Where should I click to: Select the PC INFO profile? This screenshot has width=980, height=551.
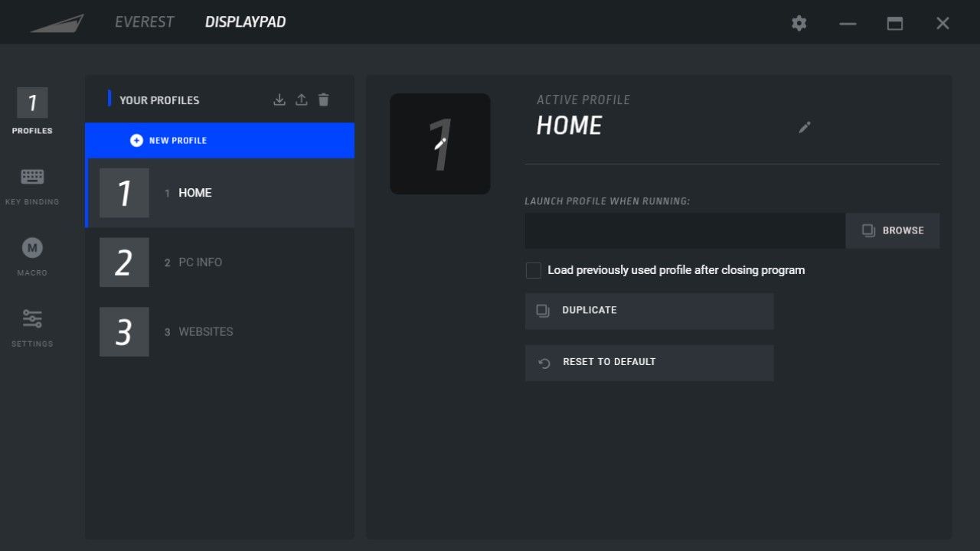[220, 262]
